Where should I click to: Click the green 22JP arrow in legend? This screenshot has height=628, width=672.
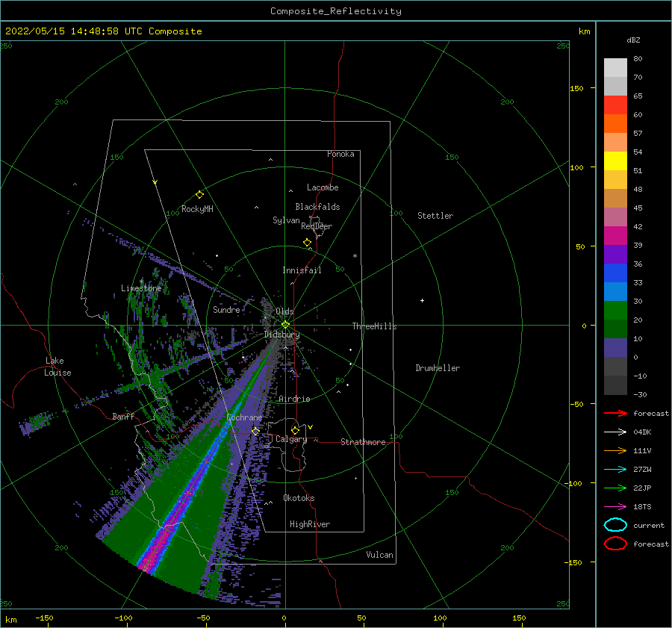tap(615, 488)
